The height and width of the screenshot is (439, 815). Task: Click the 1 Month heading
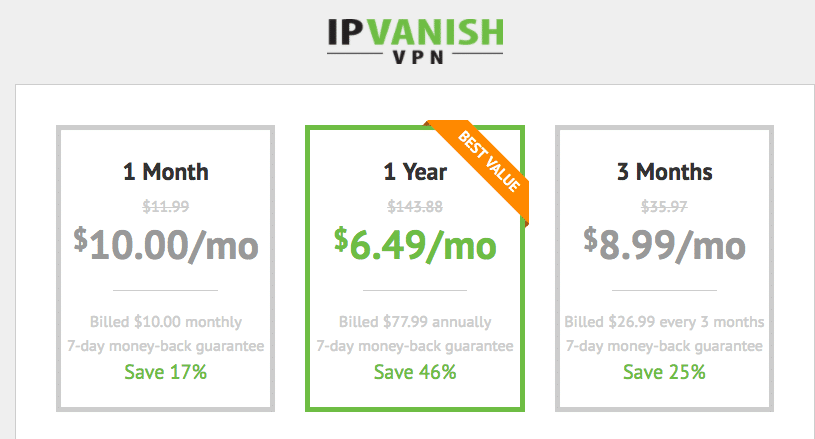[x=165, y=172]
